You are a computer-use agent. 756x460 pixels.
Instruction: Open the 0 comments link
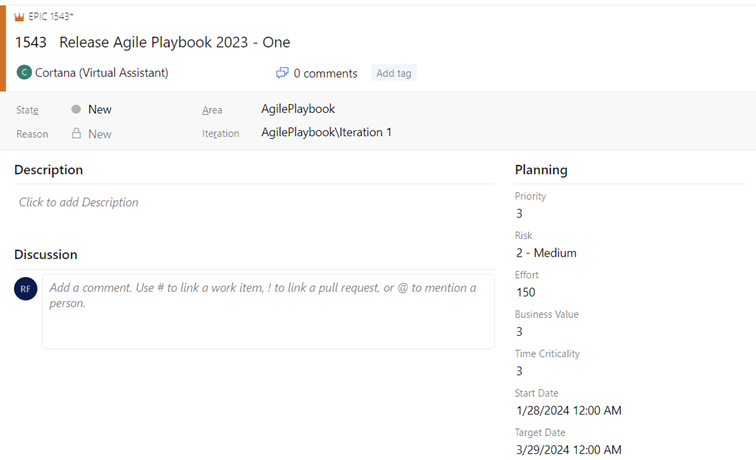[x=325, y=73]
